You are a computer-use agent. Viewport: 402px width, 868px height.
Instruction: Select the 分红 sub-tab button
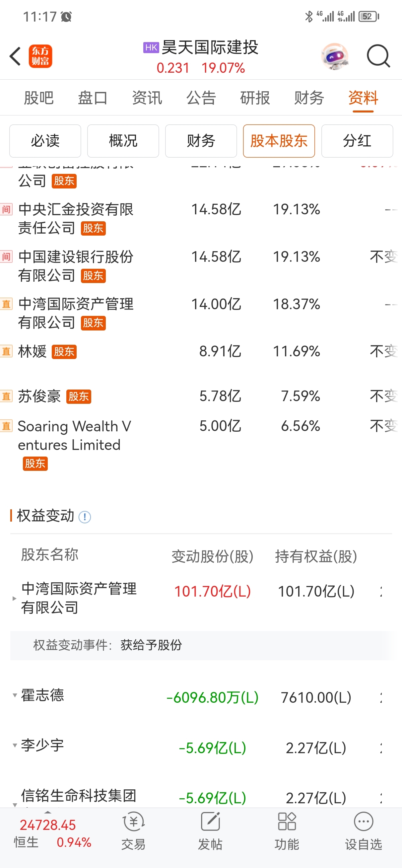[357, 141]
